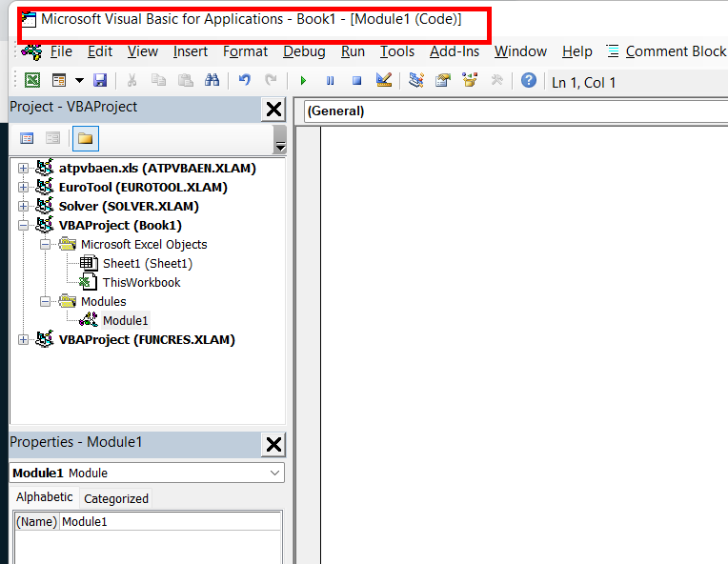Expand the EuroTool project node

point(23,187)
